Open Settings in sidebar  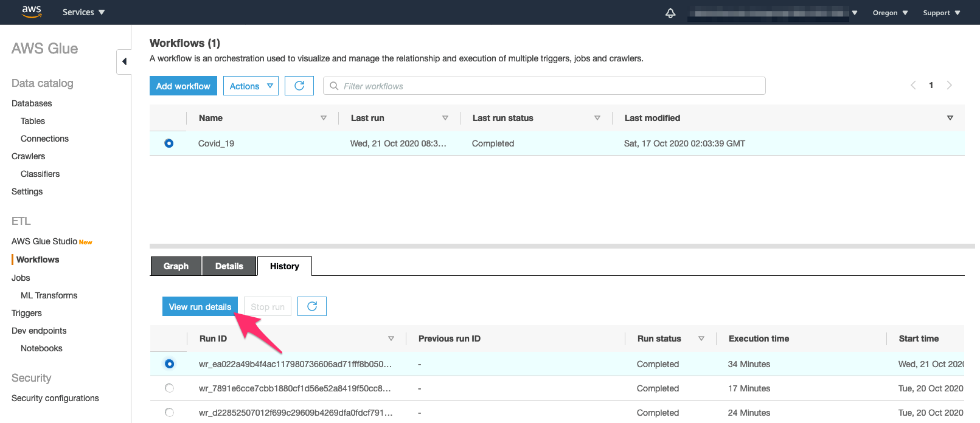coord(27,191)
